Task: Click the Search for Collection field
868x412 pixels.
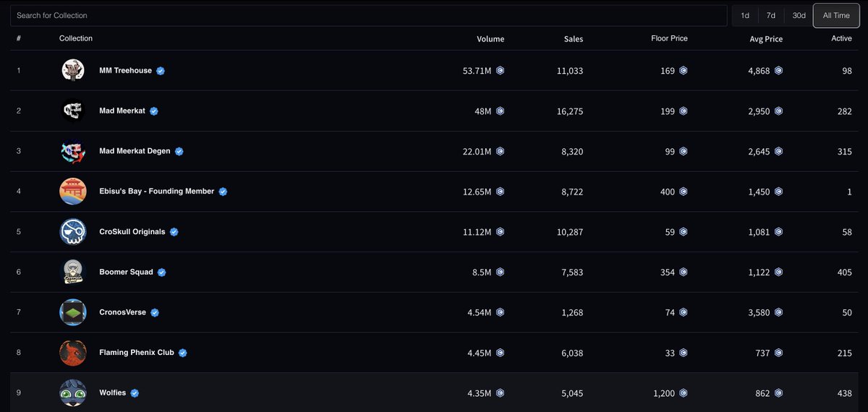Action: 369,15
